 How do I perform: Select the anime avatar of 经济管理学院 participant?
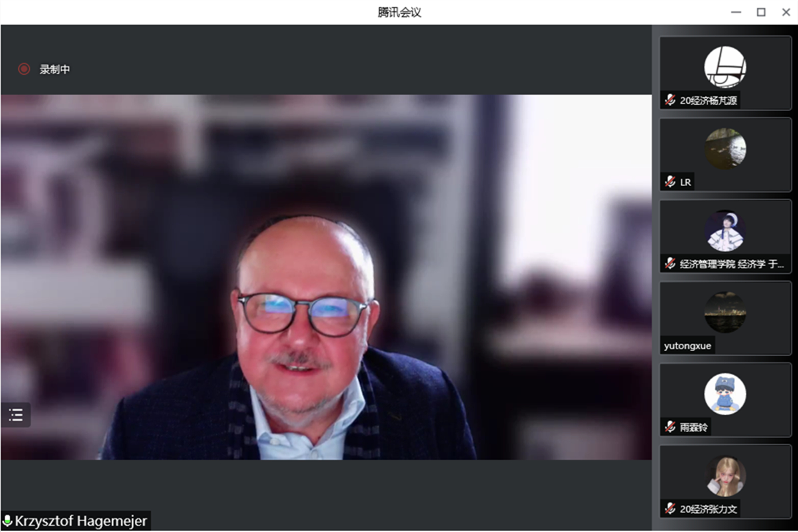tap(725, 231)
